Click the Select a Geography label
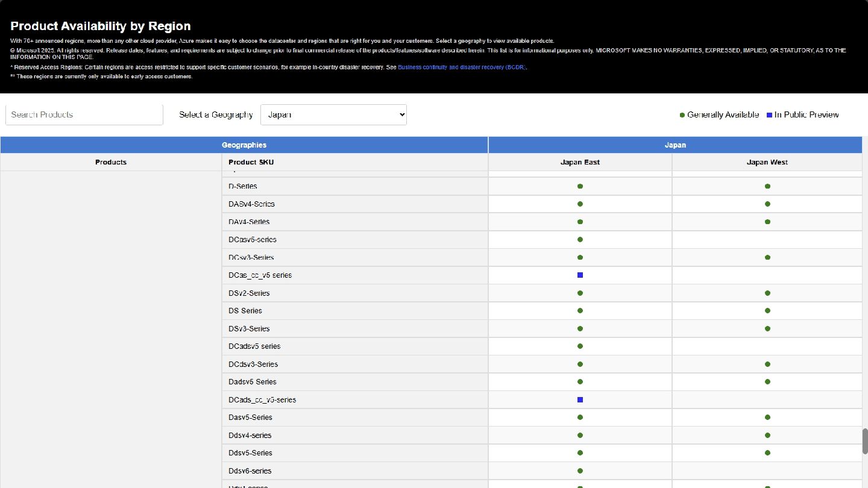The height and width of the screenshot is (488, 868). point(216,115)
